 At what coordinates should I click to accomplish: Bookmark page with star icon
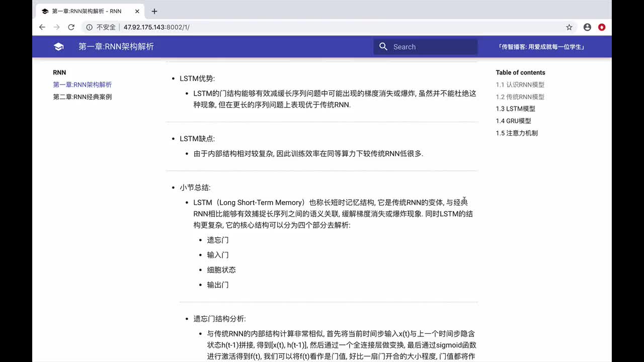coord(569,27)
